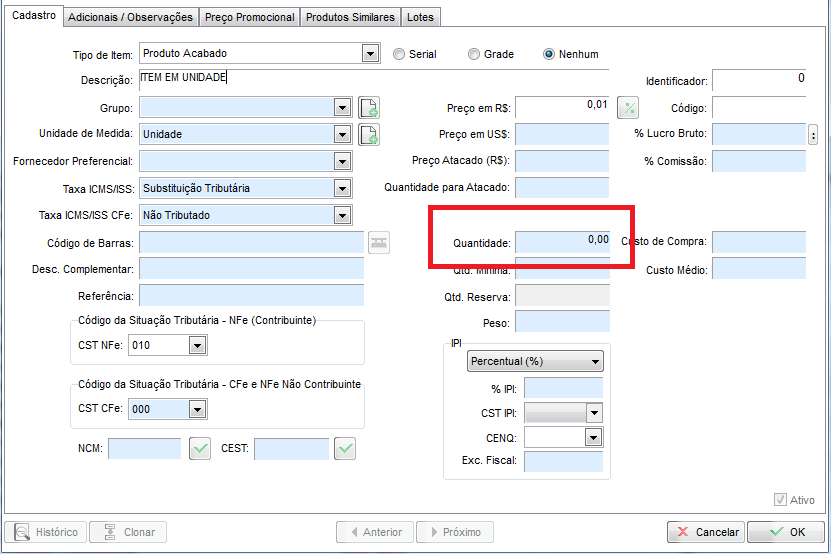
Task: Click the barcode generator icon
Action: pyautogui.click(x=379, y=242)
